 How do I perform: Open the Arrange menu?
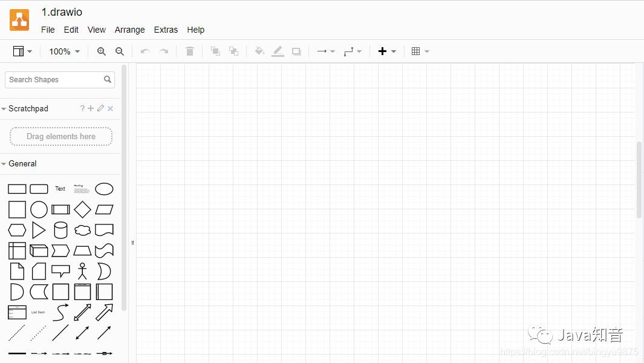pyautogui.click(x=129, y=30)
